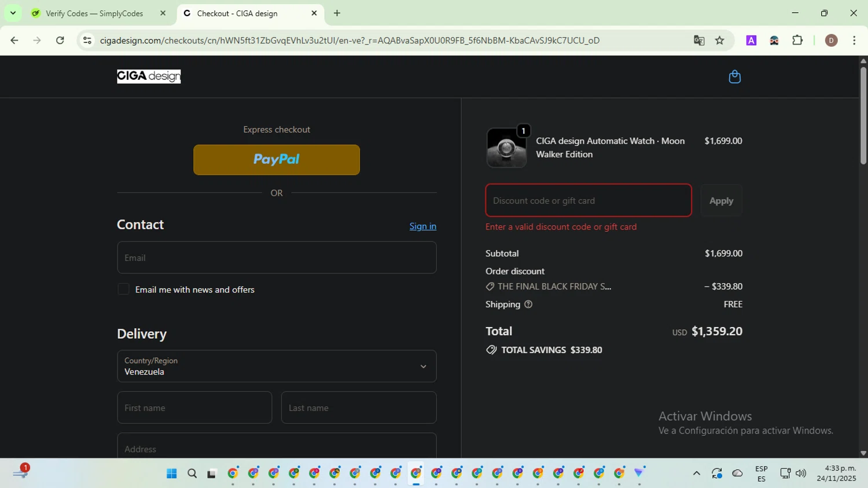Open the volume speaker tray icon
The image size is (868, 488).
(x=801, y=474)
